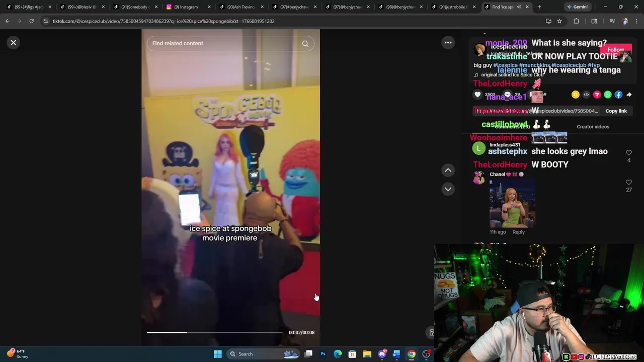Click the #icespice hashtag in caption

(x=506, y=65)
